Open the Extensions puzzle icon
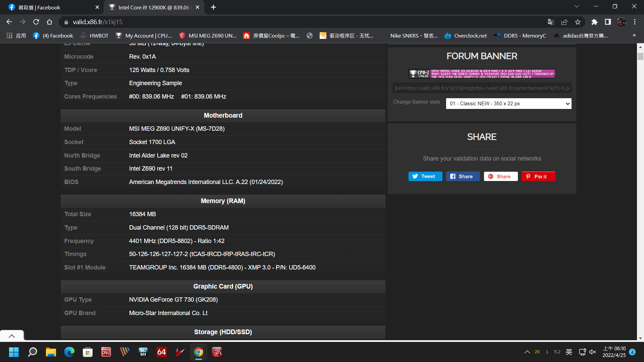Viewport: 644px width, 362px height. pos(594,22)
